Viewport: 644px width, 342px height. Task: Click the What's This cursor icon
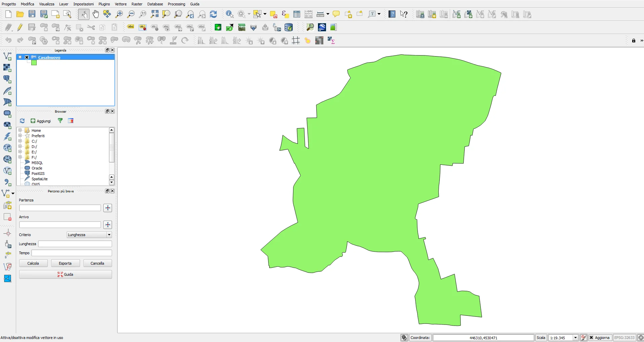click(404, 14)
